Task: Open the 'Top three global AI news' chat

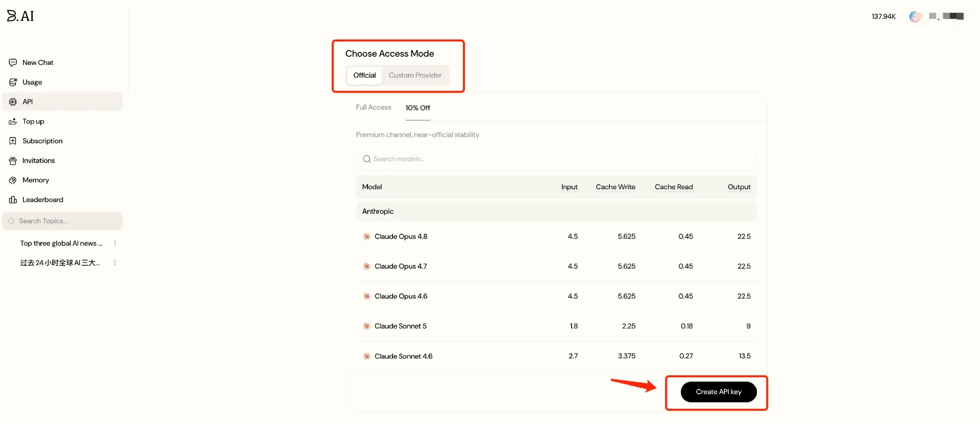Action: (61, 243)
